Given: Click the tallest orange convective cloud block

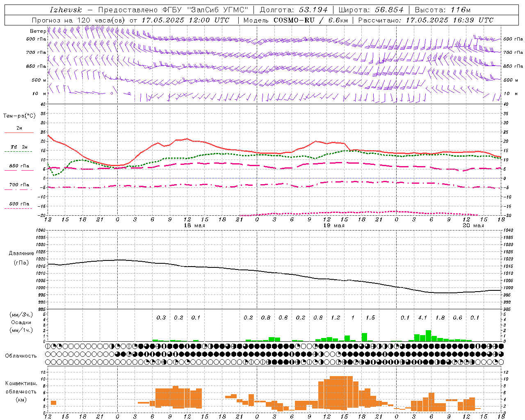Looking at the screenshot, I should tap(341, 393).
